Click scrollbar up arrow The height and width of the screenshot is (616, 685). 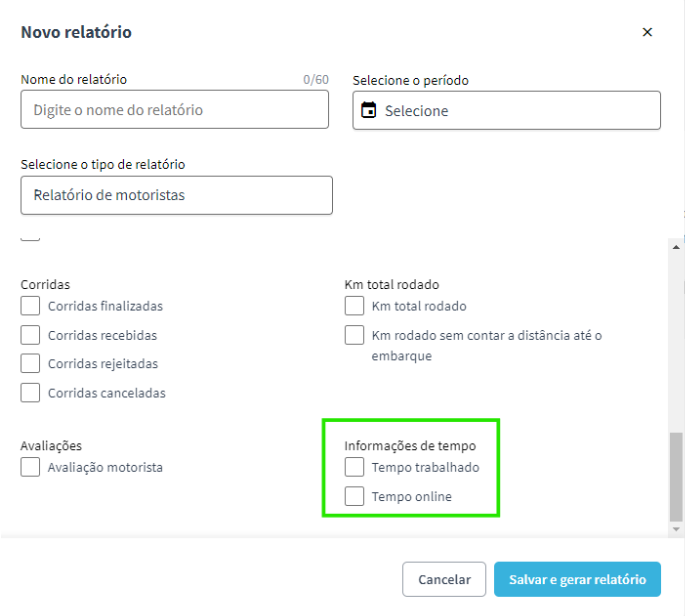676,247
